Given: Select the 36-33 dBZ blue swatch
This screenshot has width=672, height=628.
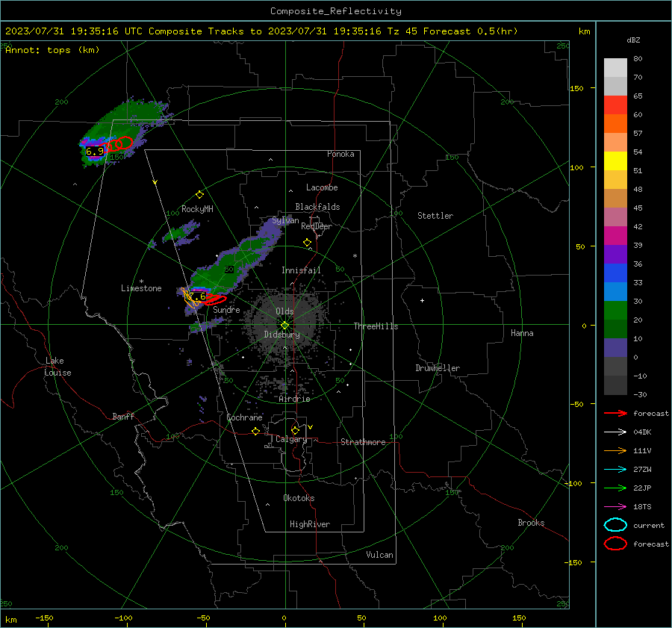Looking at the screenshot, I should coord(615,273).
